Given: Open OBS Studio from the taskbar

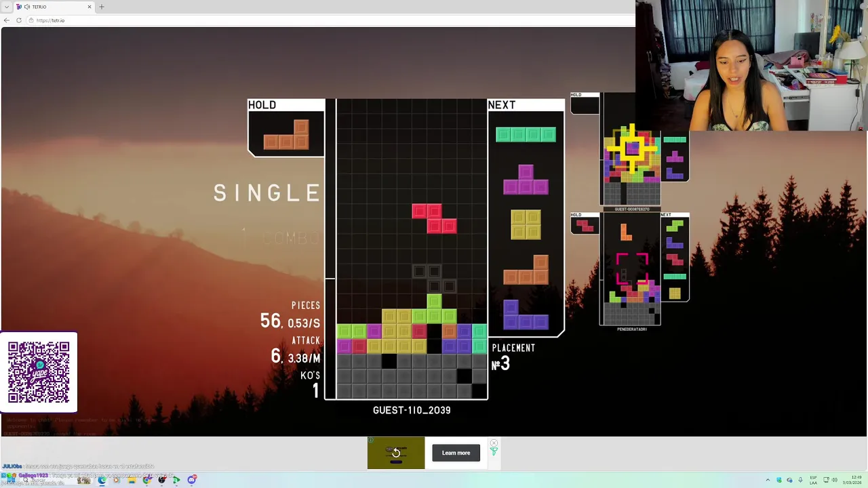Looking at the screenshot, I should [x=161, y=480].
